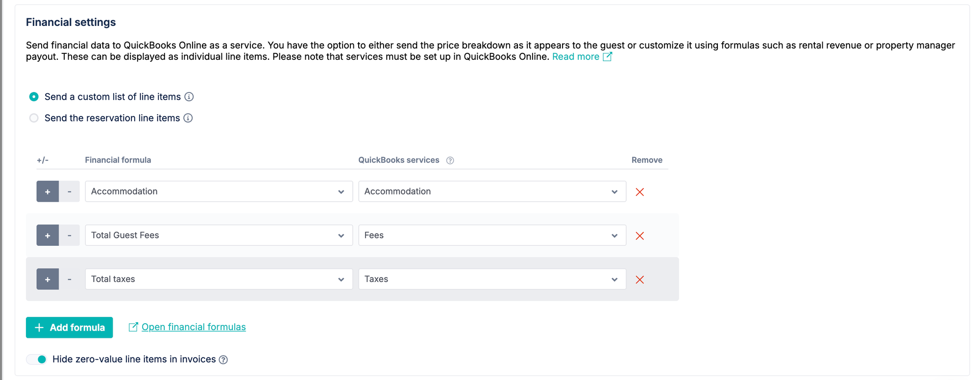Click the Remove column header

(647, 160)
